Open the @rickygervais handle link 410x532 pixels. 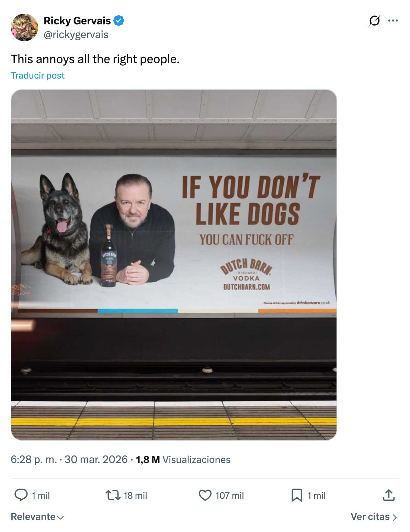pyautogui.click(x=76, y=35)
